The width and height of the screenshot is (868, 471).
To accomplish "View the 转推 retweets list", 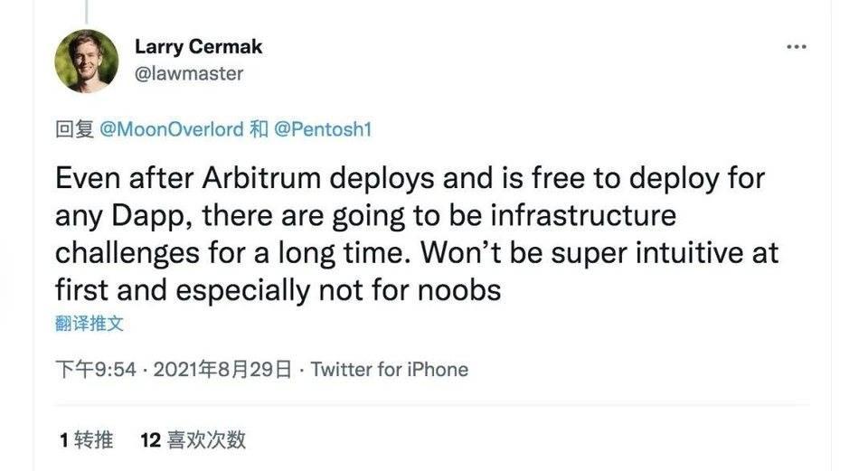I will (x=94, y=440).
